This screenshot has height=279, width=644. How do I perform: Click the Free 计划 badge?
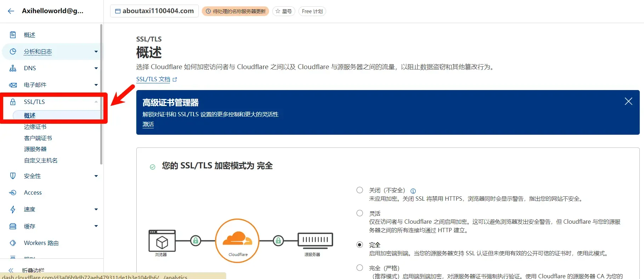click(x=312, y=11)
